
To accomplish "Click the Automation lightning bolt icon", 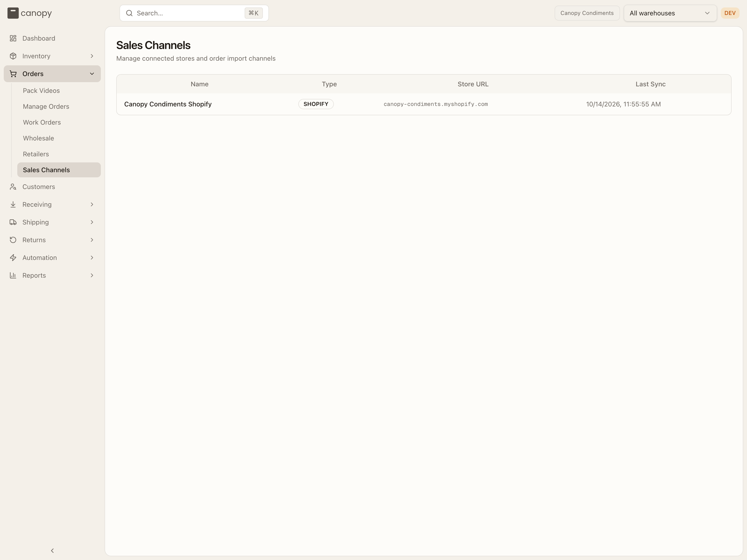I will click(x=13, y=258).
